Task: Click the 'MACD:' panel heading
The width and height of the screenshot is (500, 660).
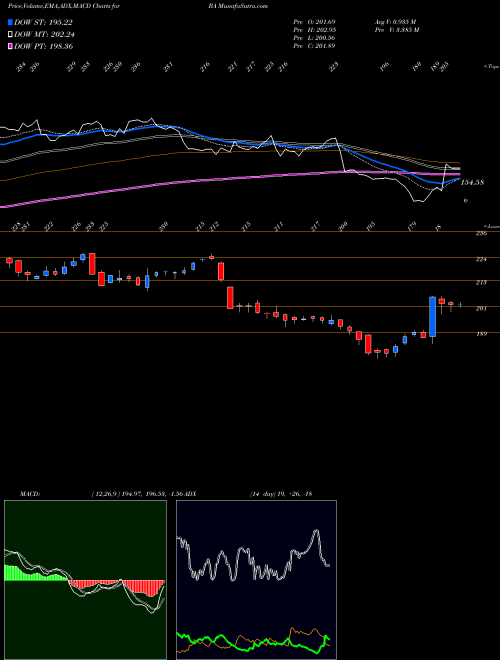Action: (29, 494)
